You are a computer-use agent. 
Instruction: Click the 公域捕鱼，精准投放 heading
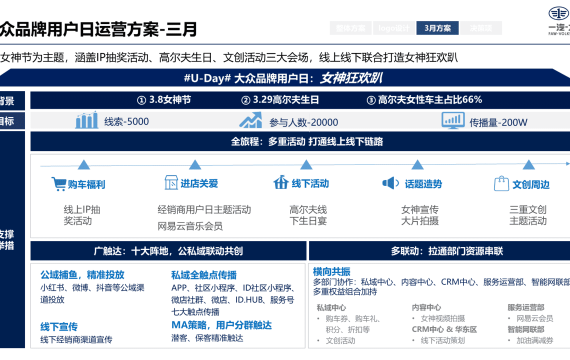[x=83, y=275]
